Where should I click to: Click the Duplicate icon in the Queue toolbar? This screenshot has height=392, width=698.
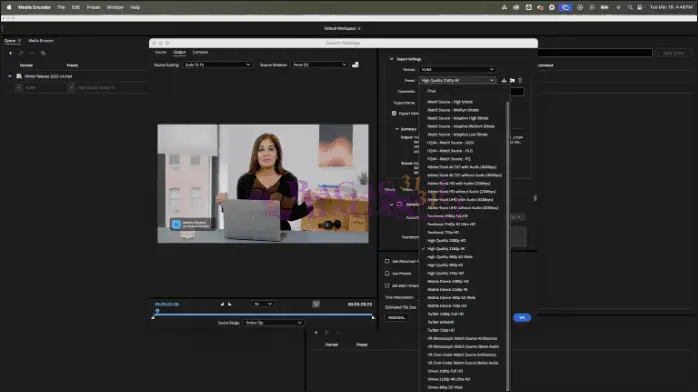pyautogui.click(x=43, y=53)
